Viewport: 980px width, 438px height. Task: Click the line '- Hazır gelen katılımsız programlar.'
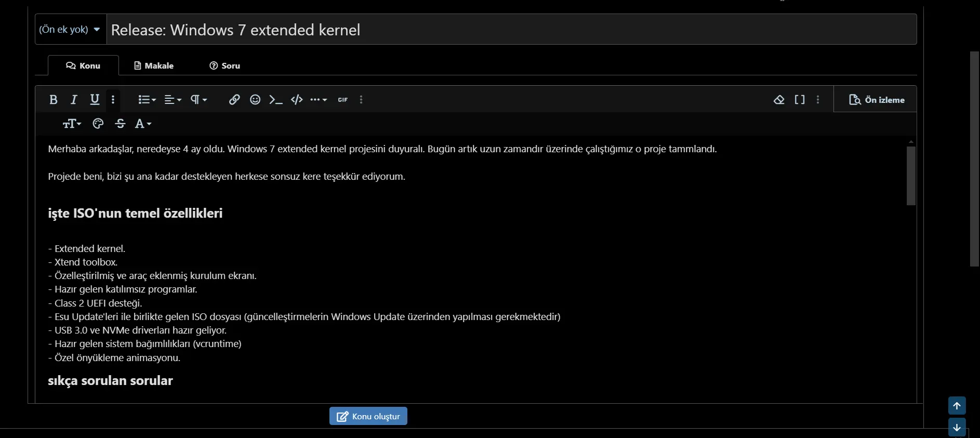pyautogui.click(x=123, y=289)
